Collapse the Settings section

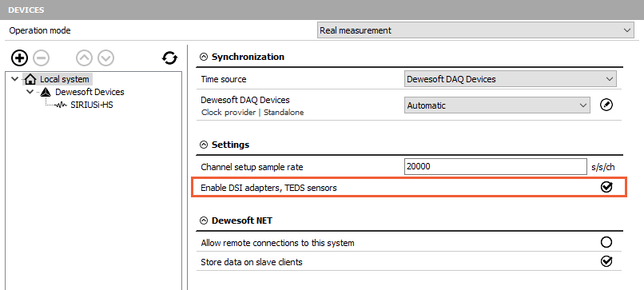tap(204, 145)
